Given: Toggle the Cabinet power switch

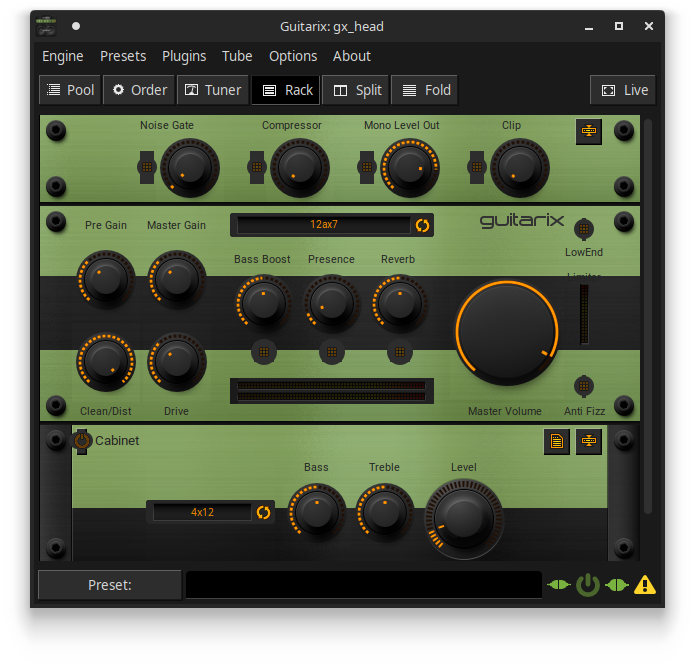Looking at the screenshot, I should [82, 441].
